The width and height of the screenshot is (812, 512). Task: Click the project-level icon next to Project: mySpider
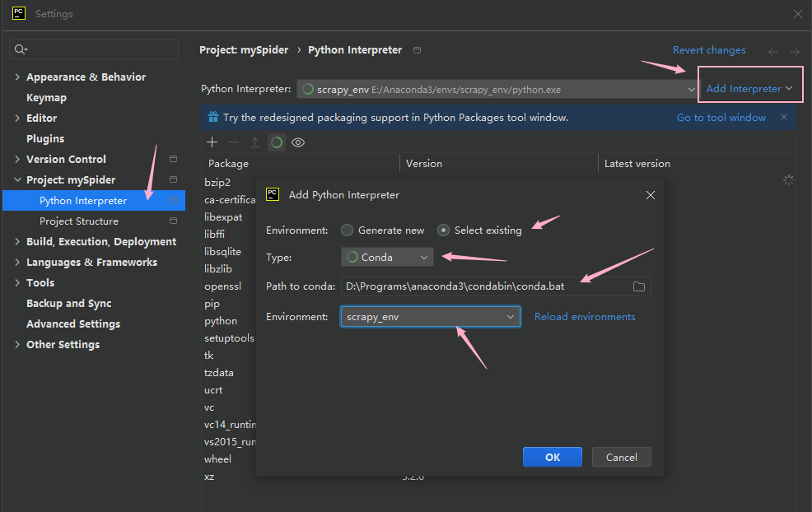[174, 179]
